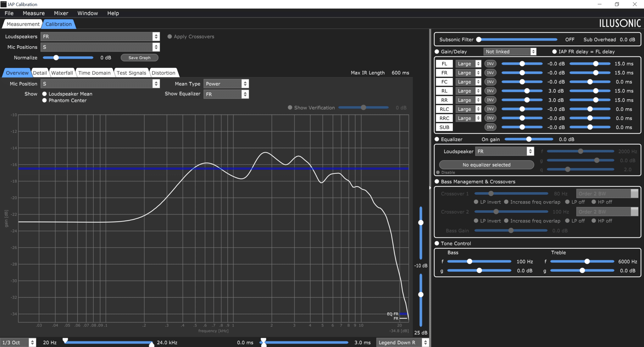
Task: Click the INV button for FR speaker
Action: point(490,73)
